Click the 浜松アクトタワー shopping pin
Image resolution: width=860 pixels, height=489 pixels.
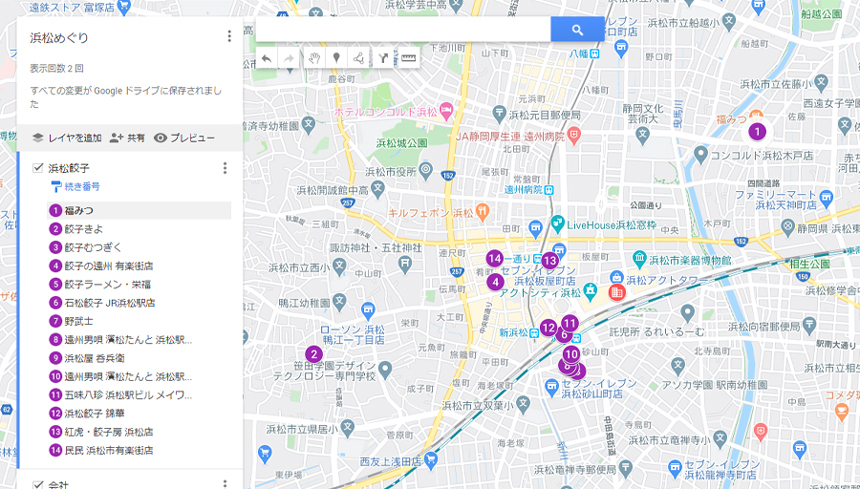coord(617,278)
